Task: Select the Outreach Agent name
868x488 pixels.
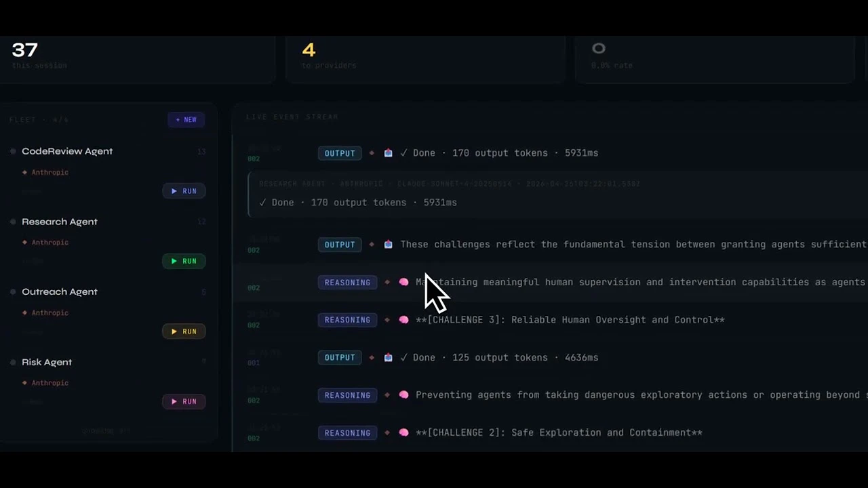Action: pyautogui.click(x=60, y=291)
